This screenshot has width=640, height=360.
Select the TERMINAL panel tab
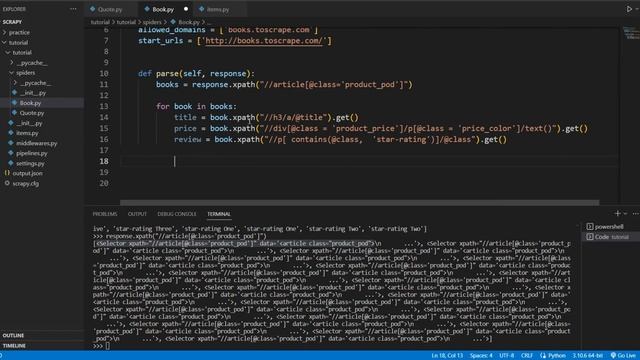(x=219, y=214)
